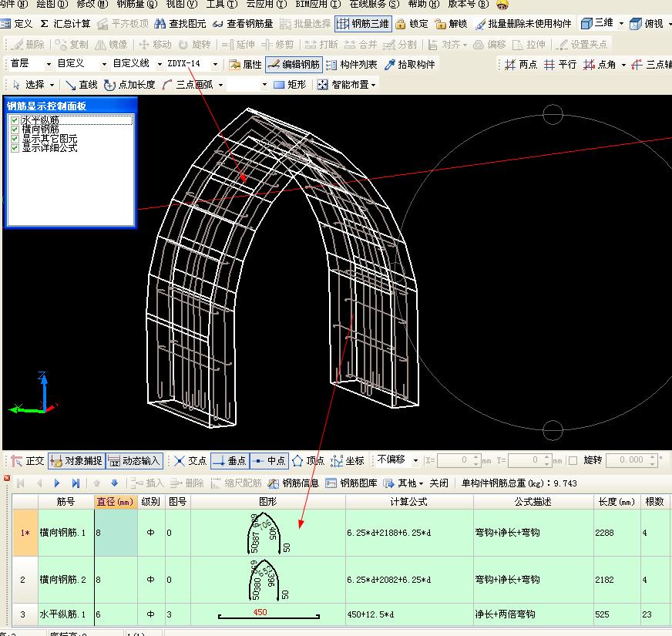
Task: Click the 旋转 angle input field
Action: click(x=628, y=460)
